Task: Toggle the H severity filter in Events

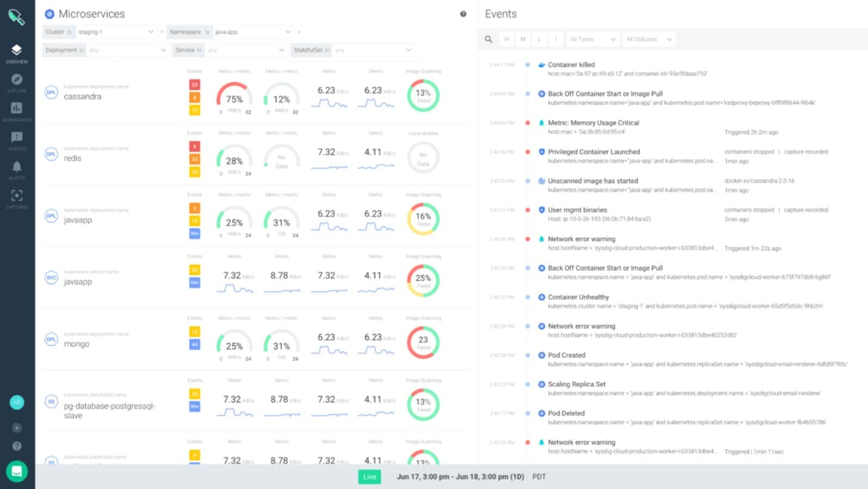Action: click(x=506, y=39)
